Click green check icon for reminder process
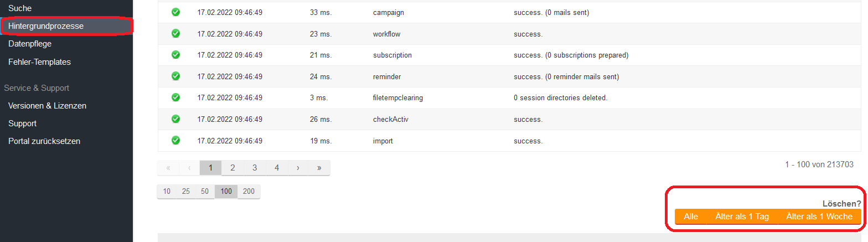 (x=176, y=76)
